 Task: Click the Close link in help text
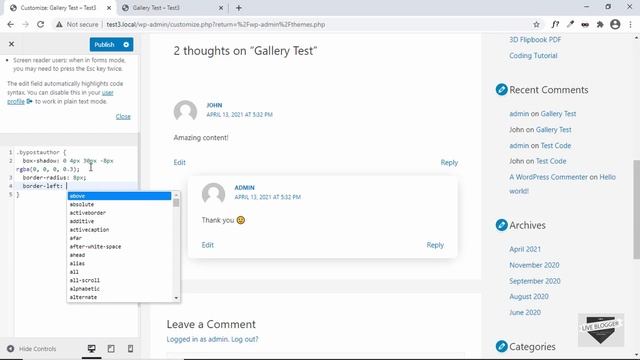(123, 117)
